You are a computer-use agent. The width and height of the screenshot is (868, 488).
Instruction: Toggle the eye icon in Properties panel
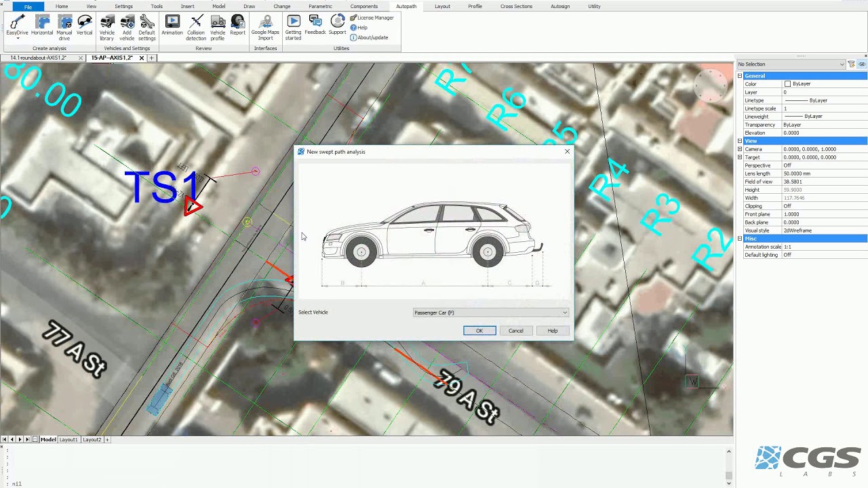click(x=862, y=64)
